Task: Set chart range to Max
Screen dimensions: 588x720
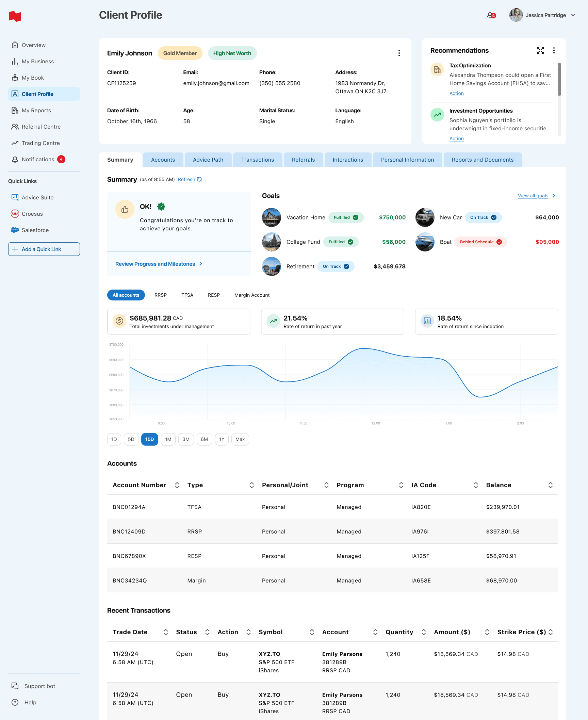Action: pos(240,439)
